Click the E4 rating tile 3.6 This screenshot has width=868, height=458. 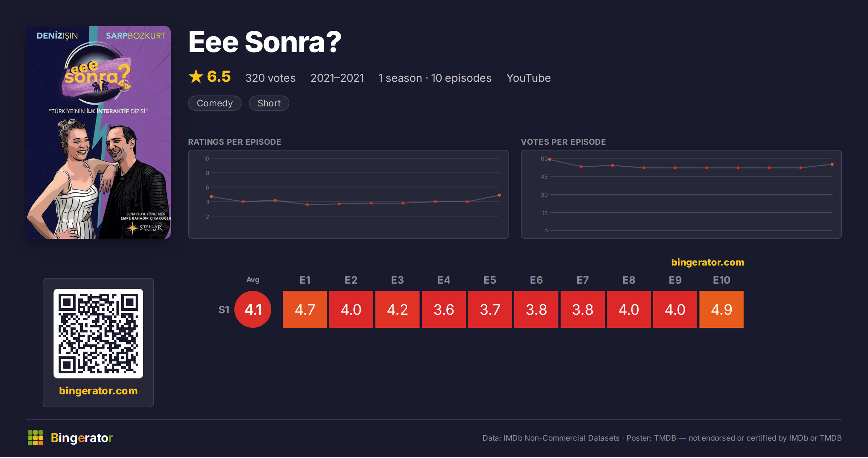444,309
